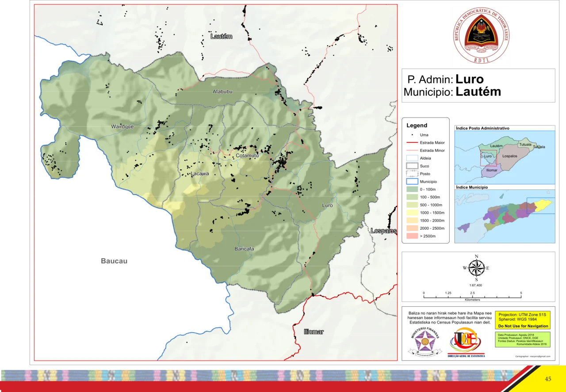Click the Projection UTM Zone 51S yellow box
The height and width of the screenshot is (392, 566).
[x=522, y=320]
